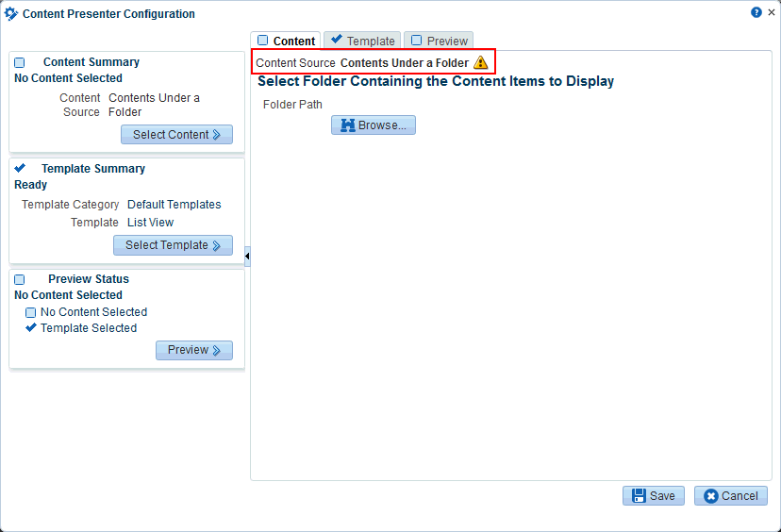Screen dimensions: 781x532
Task: Close the Content Presenter Configuration dialog
Action: [772, 12]
